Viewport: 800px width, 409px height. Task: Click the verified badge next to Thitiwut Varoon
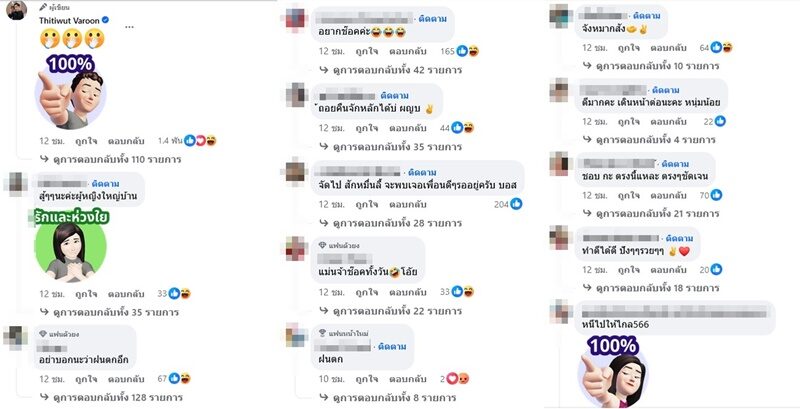pos(105,20)
